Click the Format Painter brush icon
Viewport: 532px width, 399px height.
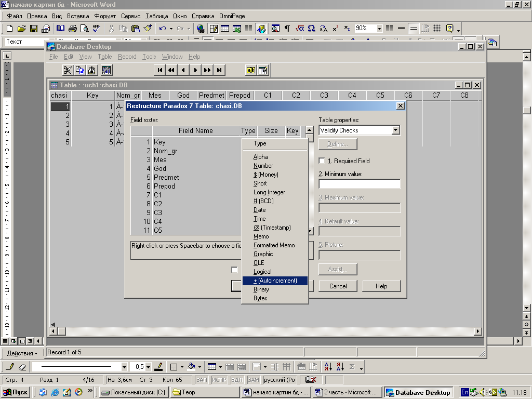148,29
